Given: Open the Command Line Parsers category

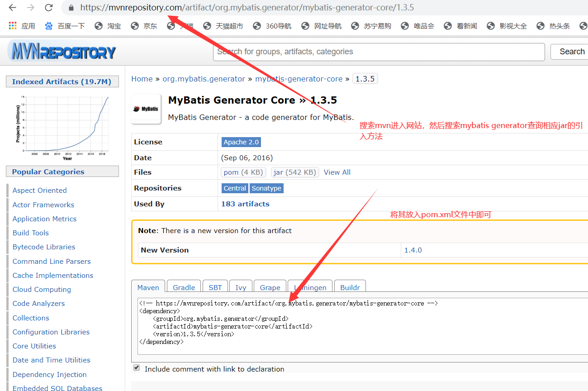Looking at the screenshot, I should click(x=52, y=262).
